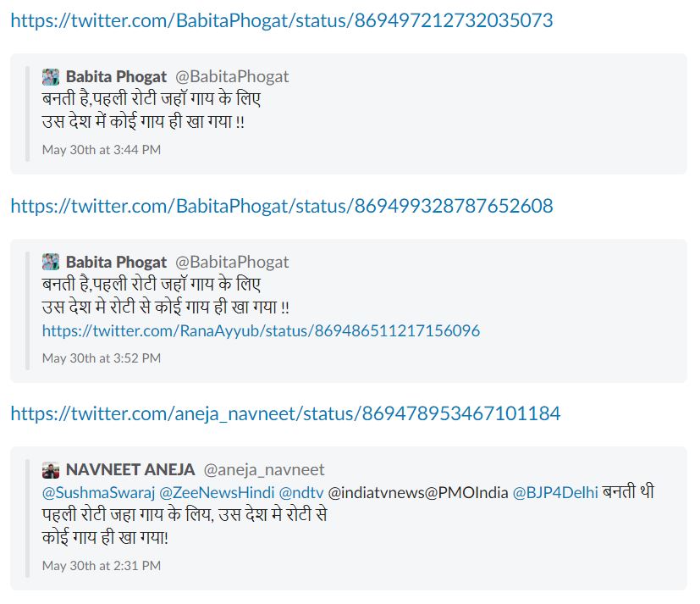Open aneja_navneet status link
Image resolution: width=700 pixels, height=604 pixels.
coord(285,413)
